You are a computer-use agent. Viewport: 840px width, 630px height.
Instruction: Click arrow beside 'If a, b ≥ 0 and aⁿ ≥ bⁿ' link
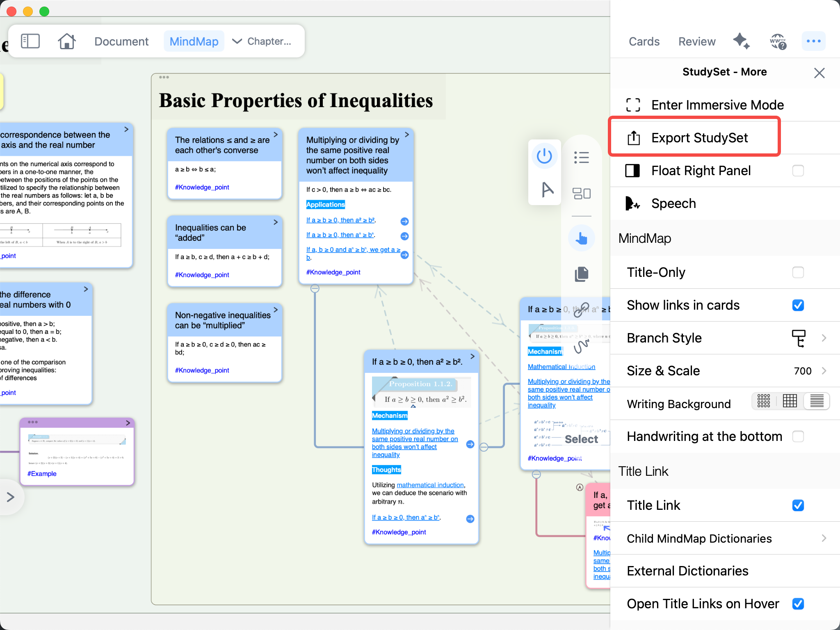404,255
